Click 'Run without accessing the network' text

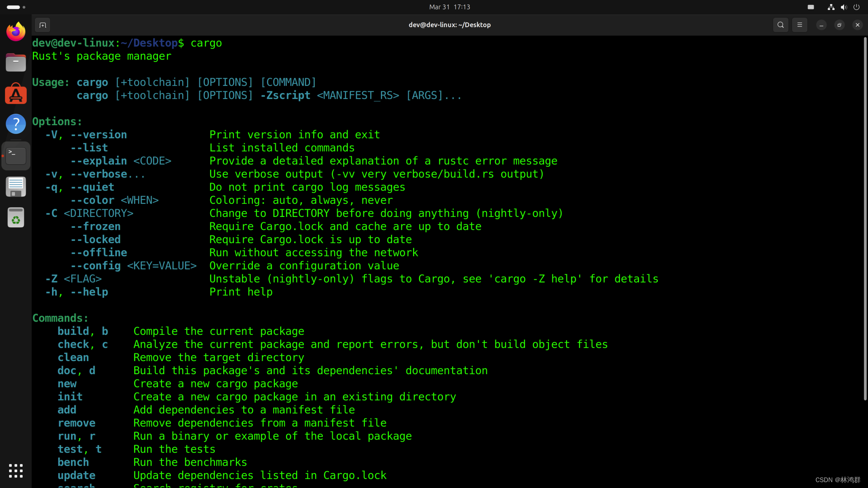[314, 253]
